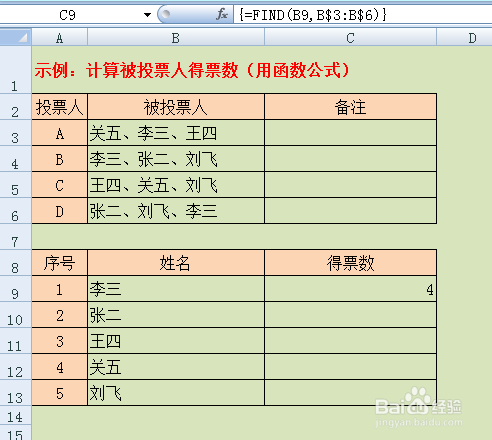Click name cell 王四 in row 11
This screenshot has width=492, height=440.
tap(176, 341)
